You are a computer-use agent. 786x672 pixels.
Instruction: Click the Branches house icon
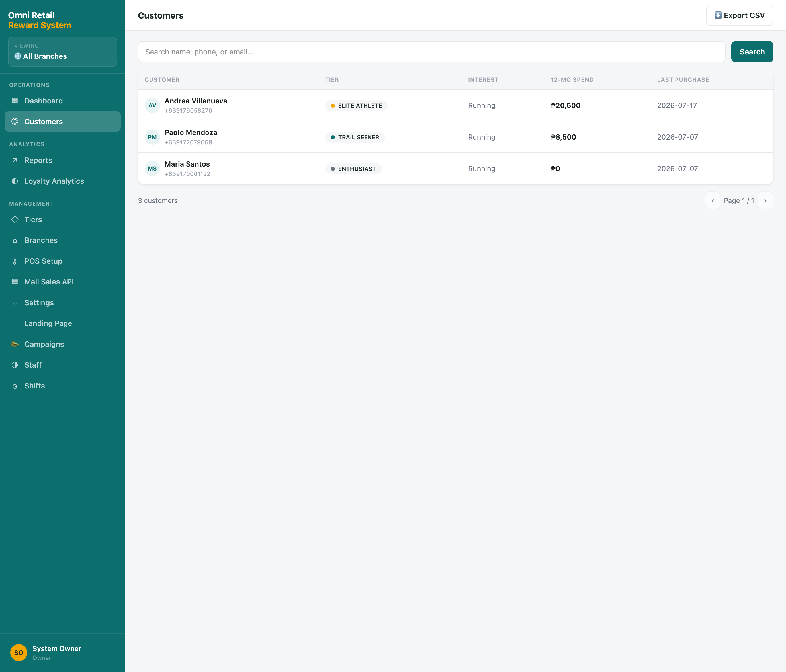15,240
